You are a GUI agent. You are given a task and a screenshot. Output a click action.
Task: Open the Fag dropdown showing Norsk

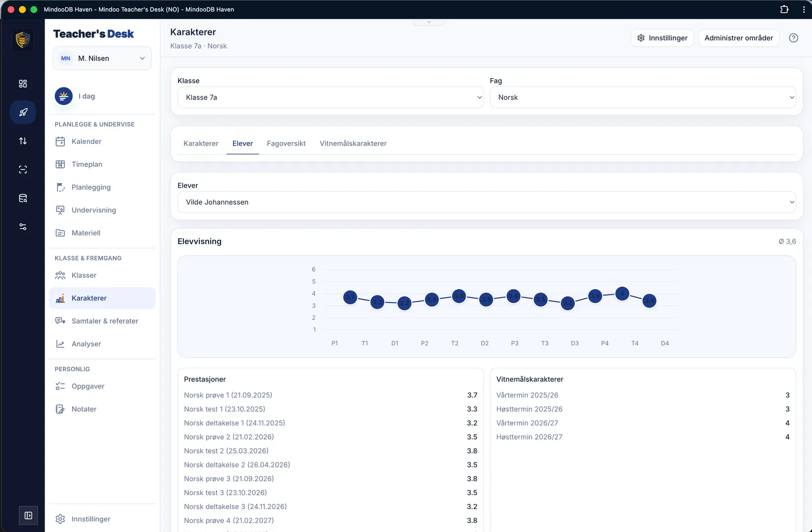pyautogui.click(x=642, y=97)
